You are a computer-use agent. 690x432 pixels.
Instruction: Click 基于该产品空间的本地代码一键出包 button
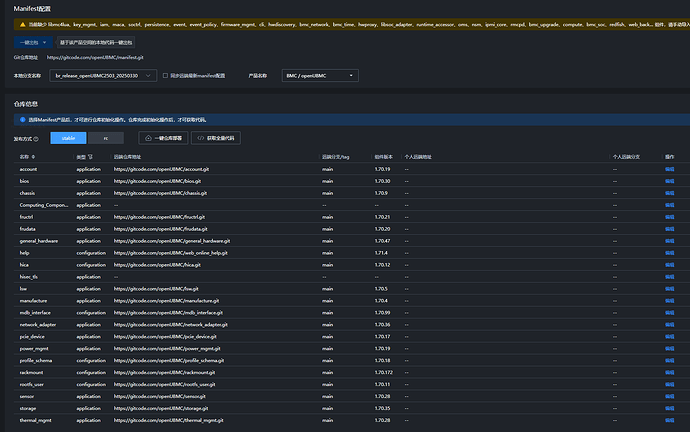[x=95, y=43]
